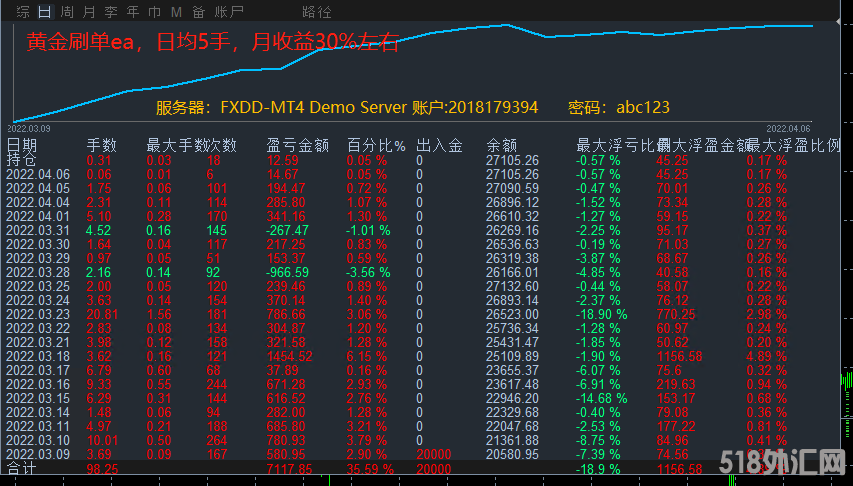Select the 2022.03.22 date row

point(38,328)
